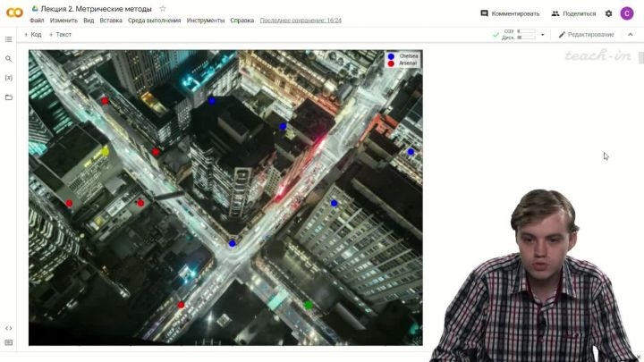Open Colab settings gear icon
644x362 pixels.
609,13
